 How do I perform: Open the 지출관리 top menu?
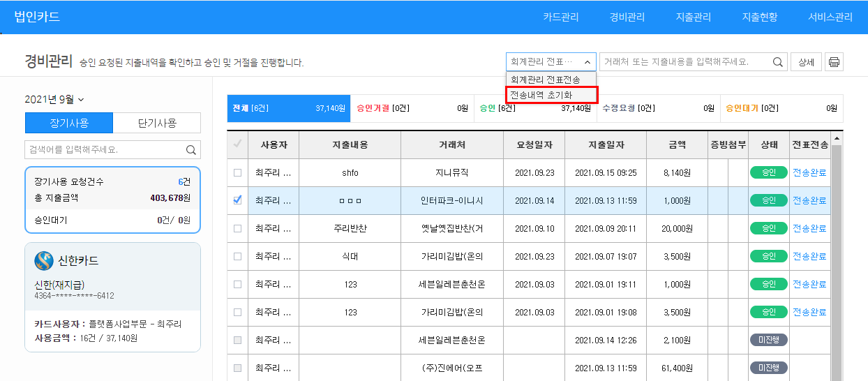click(693, 17)
